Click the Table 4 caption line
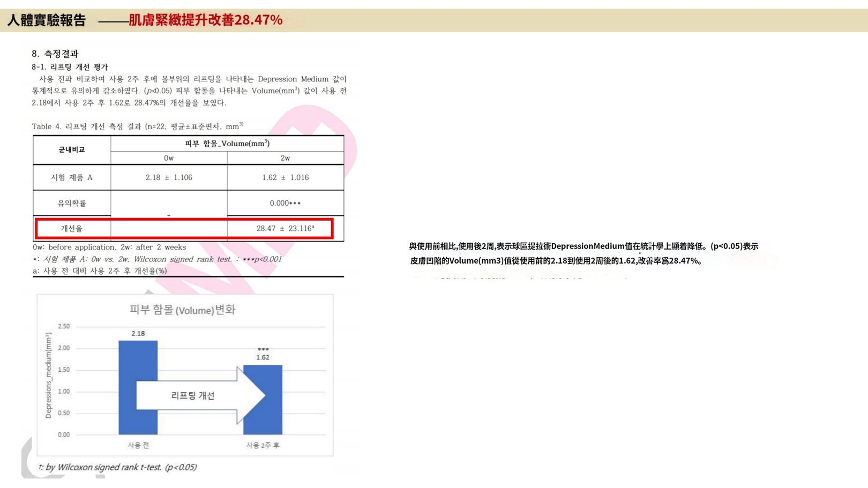This screenshot has height=488, width=868. point(137,126)
